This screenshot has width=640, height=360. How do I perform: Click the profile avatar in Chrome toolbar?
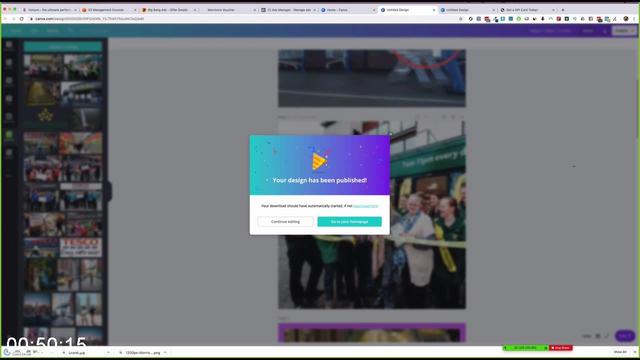click(x=626, y=19)
